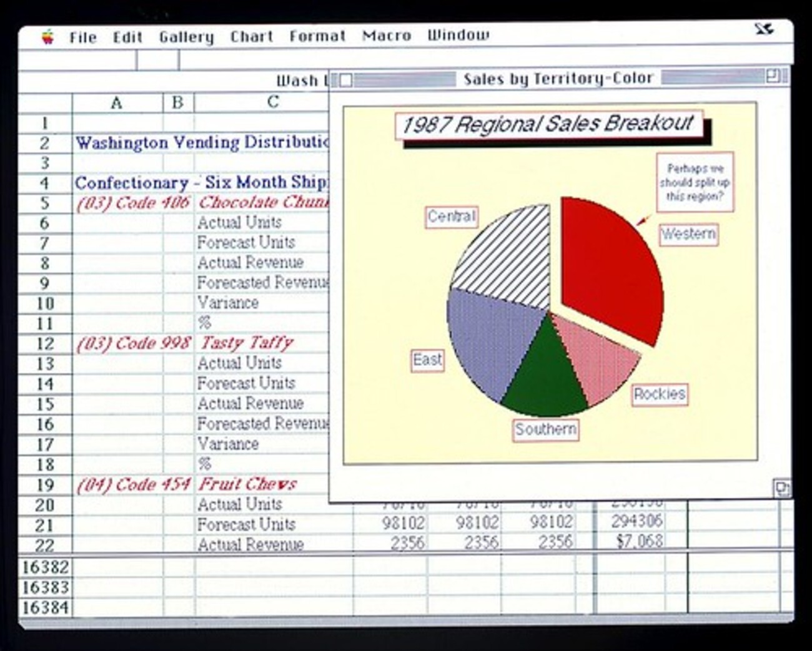Select the '(04) Code 454' cell
The width and height of the screenshot is (812, 651).
[133, 485]
